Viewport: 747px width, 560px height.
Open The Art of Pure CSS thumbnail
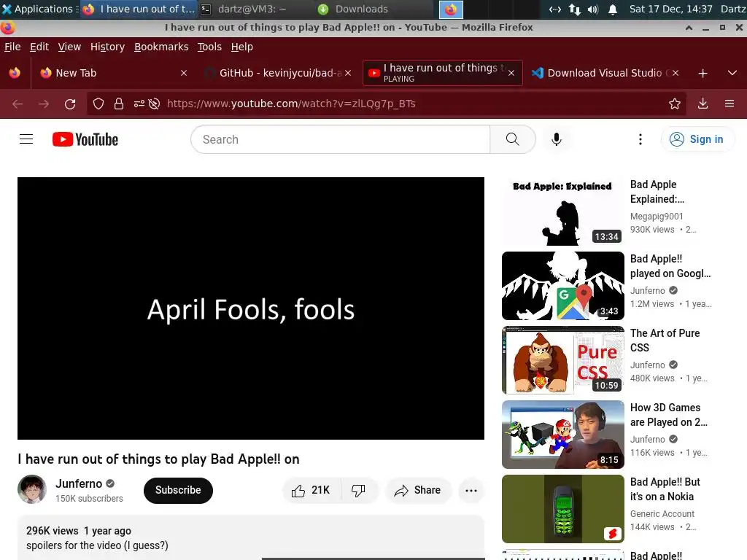(x=562, y=360)
